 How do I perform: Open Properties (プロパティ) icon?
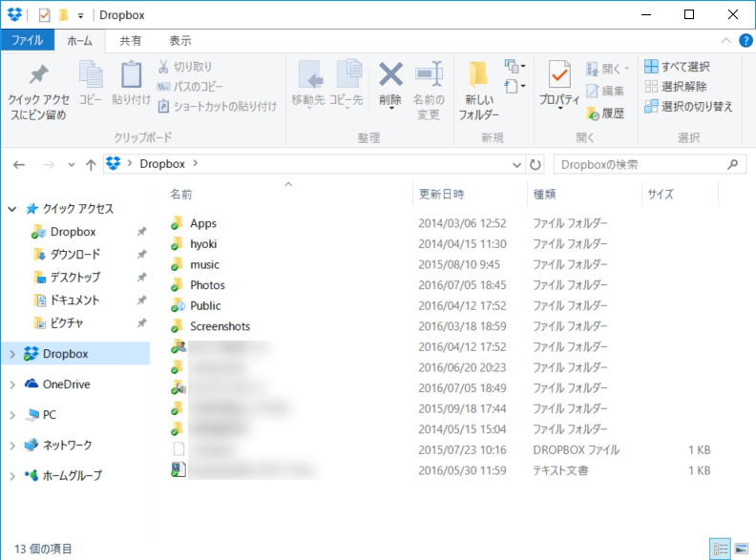(559, 74)
